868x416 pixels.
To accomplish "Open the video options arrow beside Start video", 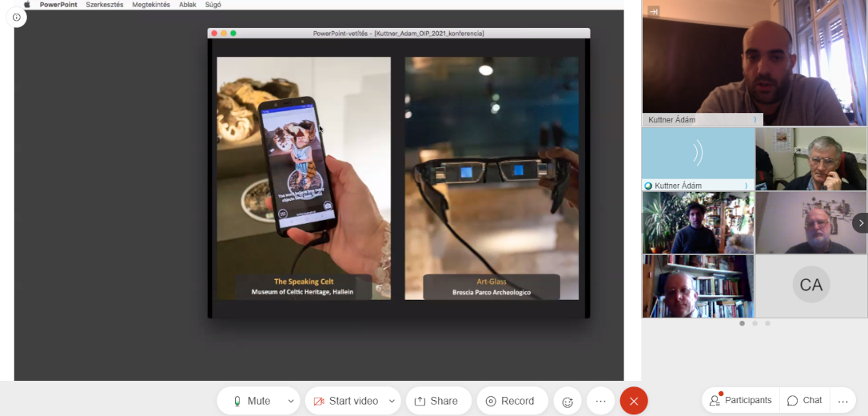I will [x=392, y=401].
